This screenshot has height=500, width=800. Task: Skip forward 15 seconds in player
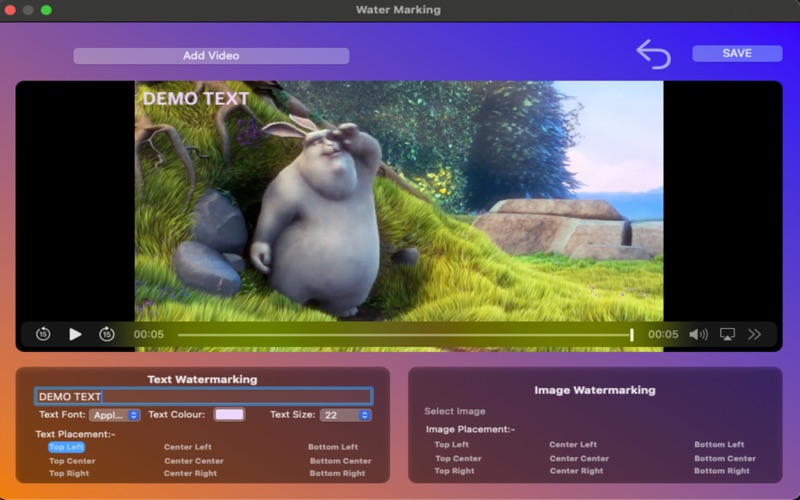click(x=107, y=334)
